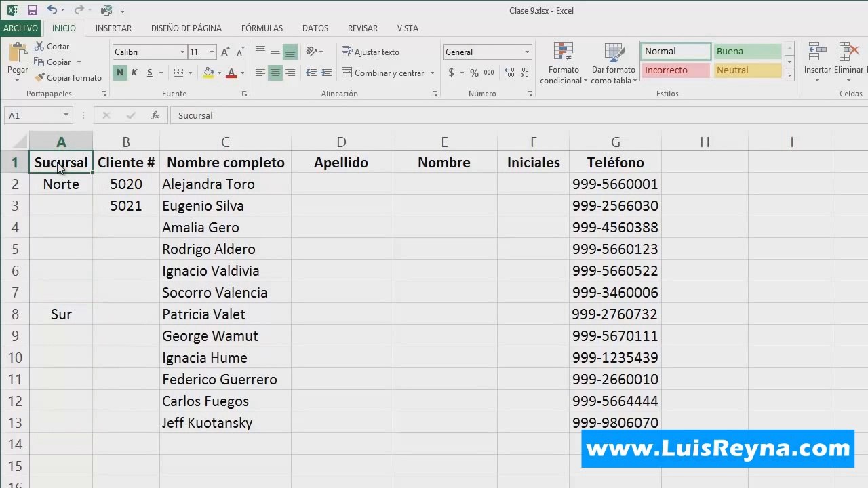868x488 pixels.
Task: Decrease decimal places
Action: (x=525, y=73)
